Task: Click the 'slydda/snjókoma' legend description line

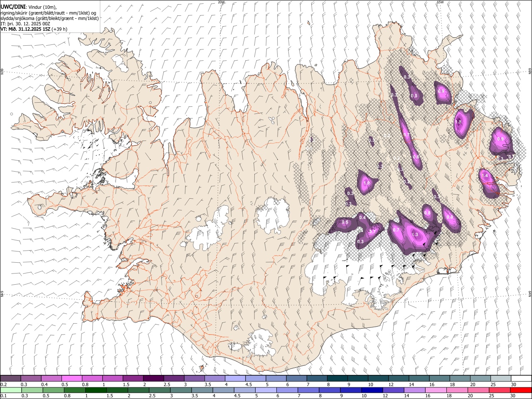Action: 50,18
